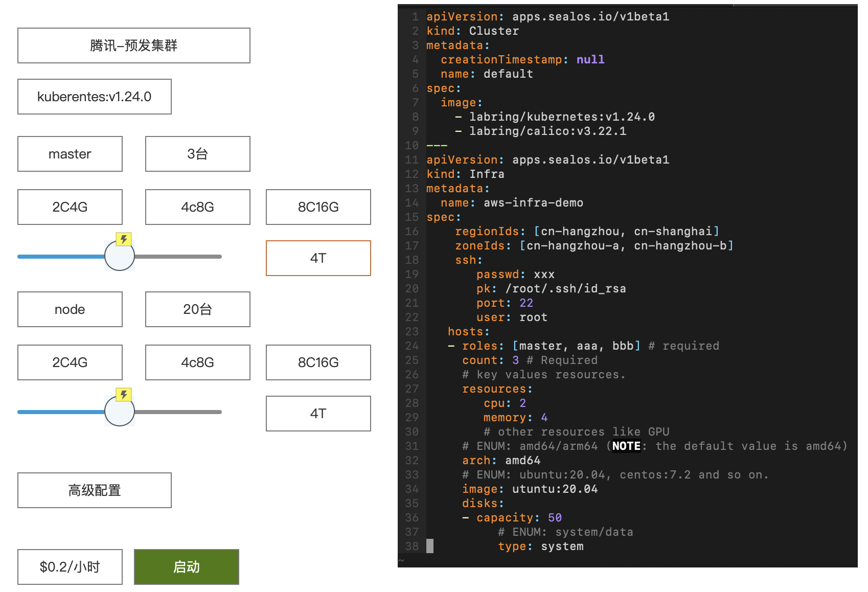This screenshot has width=868, height=592.
Task: Click the lightning bolt icon on the node slider
Action: (123, 394)
